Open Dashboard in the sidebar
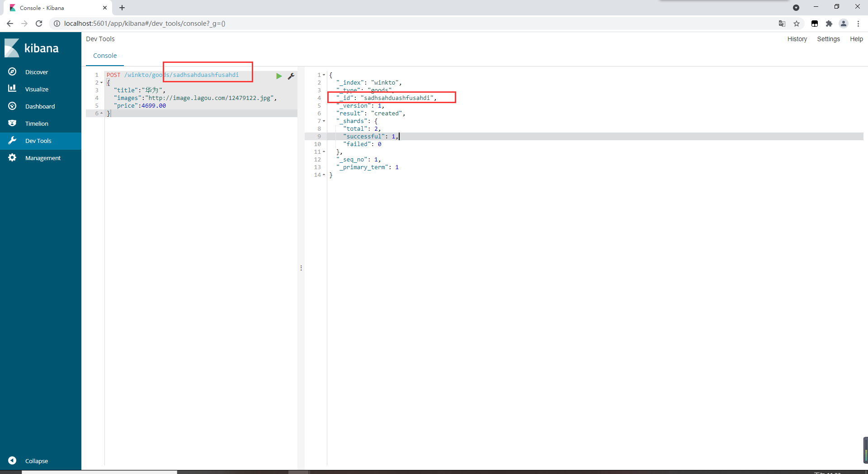This screenshot has width=868, height=474. (40, 106)
